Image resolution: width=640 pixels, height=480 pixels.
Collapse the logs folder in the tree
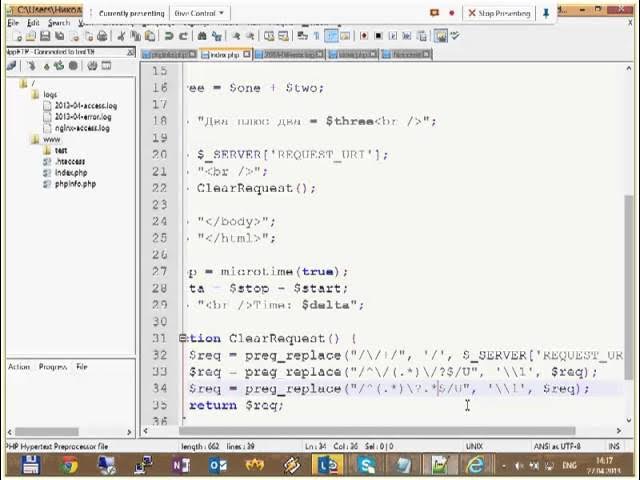point(36,95)
